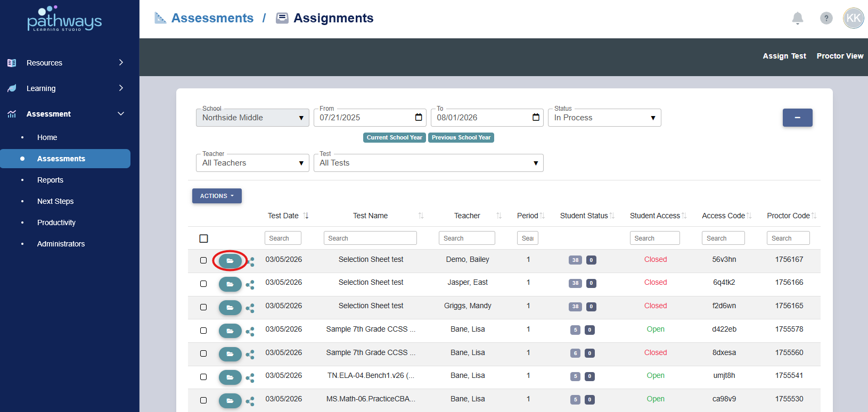This screenshot has height=412, width=868.
Task: Open the folder icon for Demo, Bailey row
Action: pos(230,261)
